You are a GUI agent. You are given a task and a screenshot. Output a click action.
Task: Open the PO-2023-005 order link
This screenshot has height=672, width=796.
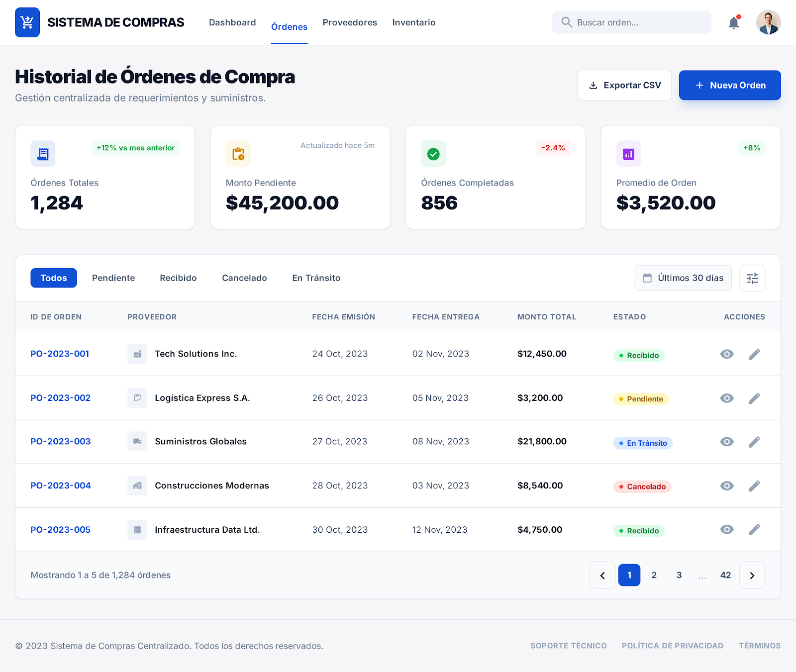point(61,530)
